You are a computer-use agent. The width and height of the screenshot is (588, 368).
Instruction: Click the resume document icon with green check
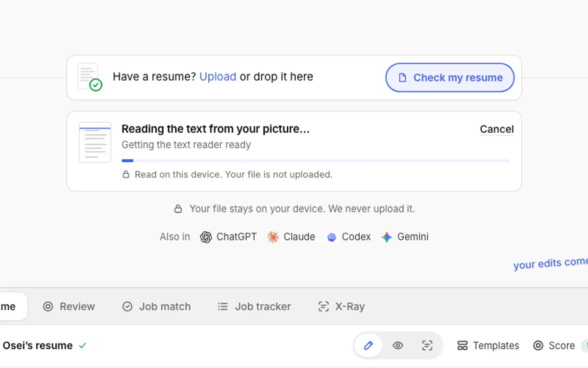click(x=90, y=77)
